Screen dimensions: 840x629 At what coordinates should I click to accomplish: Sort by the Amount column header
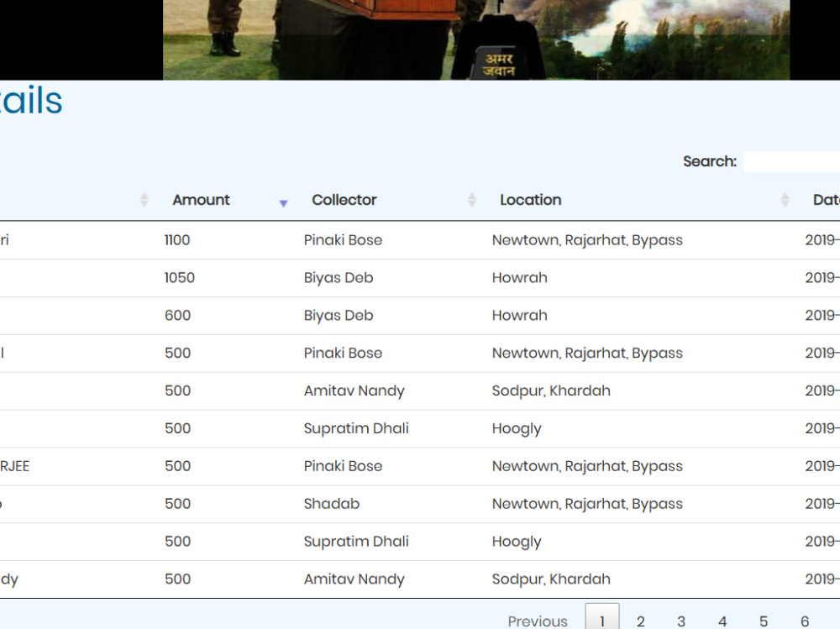click(x=201, y=200)
